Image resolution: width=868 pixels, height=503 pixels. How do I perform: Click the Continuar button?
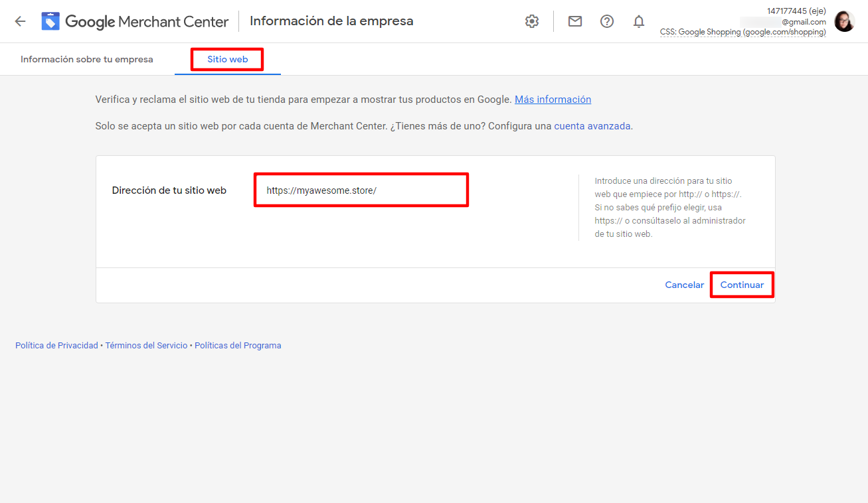[742, 285]
